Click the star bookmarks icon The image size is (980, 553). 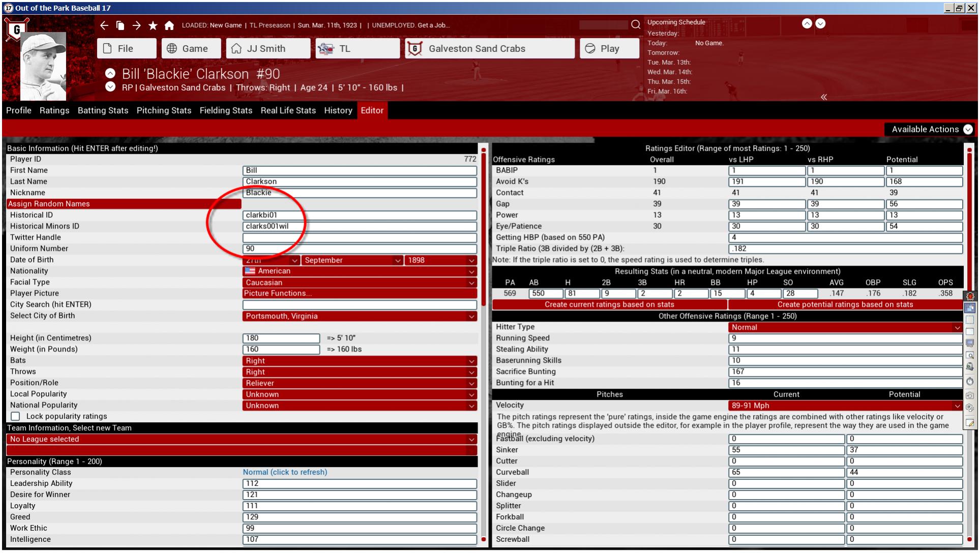click(153, 25)
